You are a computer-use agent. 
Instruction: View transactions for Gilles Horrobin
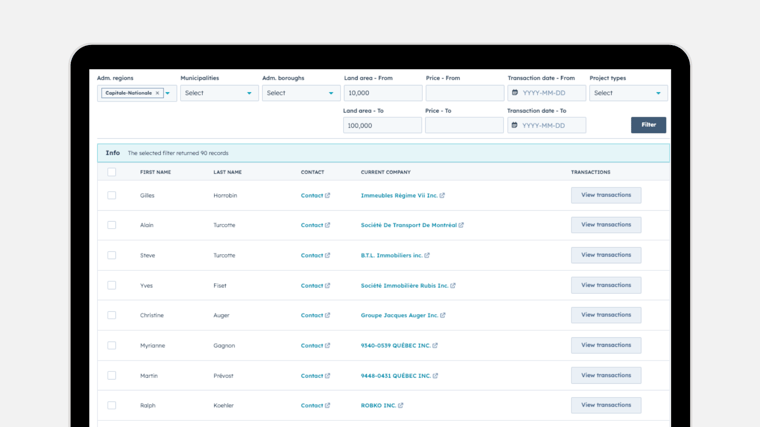coord(606,195)
